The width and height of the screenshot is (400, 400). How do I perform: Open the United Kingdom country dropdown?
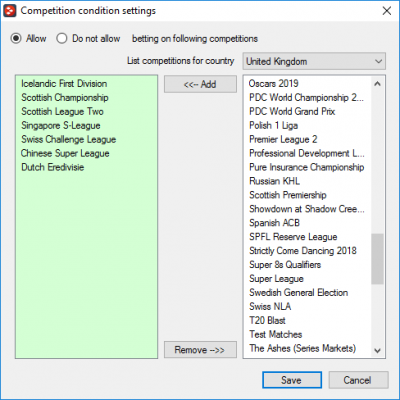[314, 61]
